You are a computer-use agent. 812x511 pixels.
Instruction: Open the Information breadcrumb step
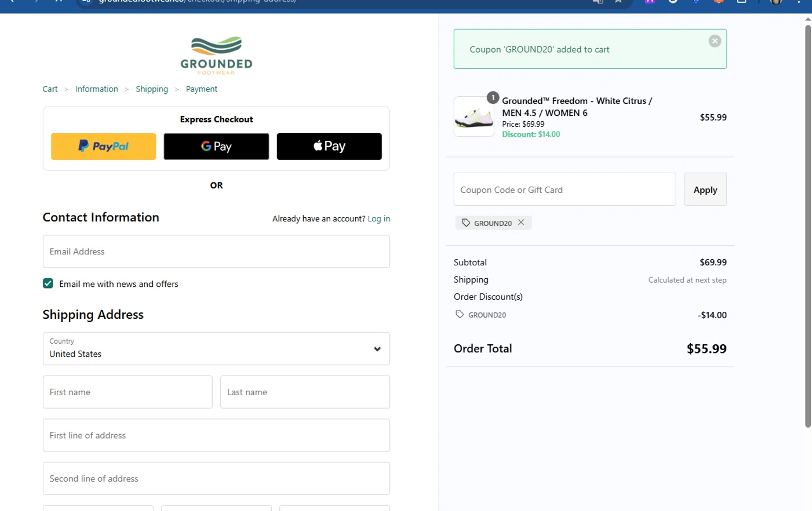coord(96,89)
